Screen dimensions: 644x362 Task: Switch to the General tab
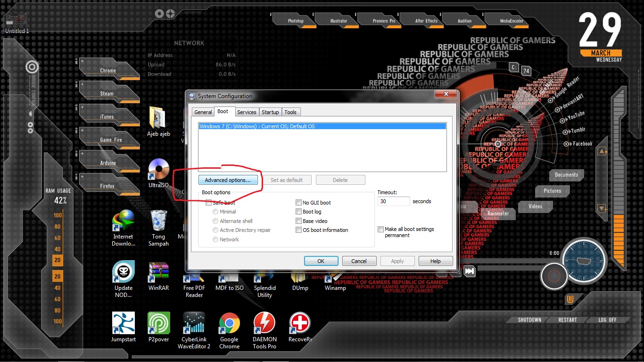point(203,112)
